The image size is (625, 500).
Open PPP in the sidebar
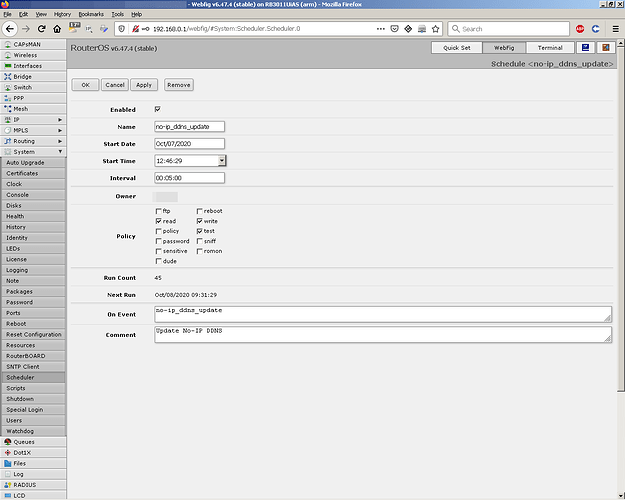[x=33, y=98]
